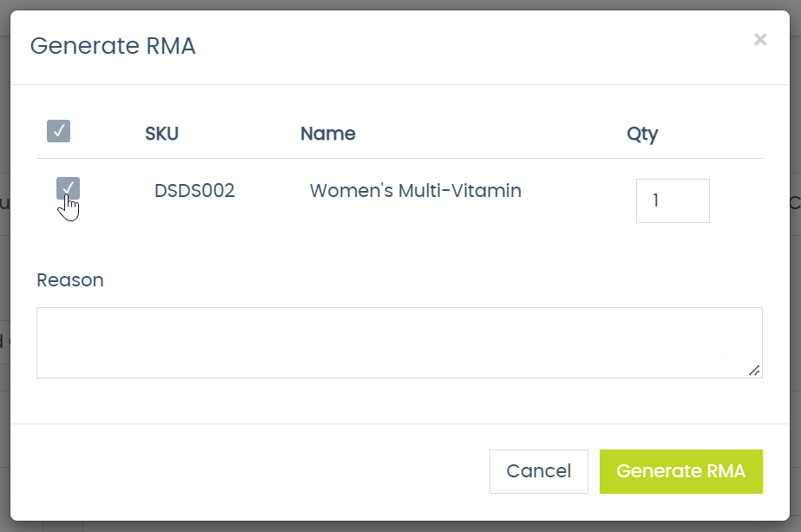Click the Qty column header
This screenshot has height=532, width=801.
tap(642, 134)
